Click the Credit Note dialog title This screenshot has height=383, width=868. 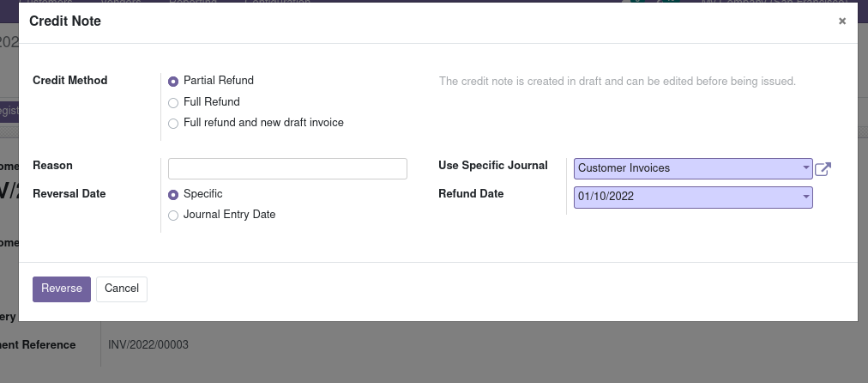pyautogui.click(x=65, y=21)
